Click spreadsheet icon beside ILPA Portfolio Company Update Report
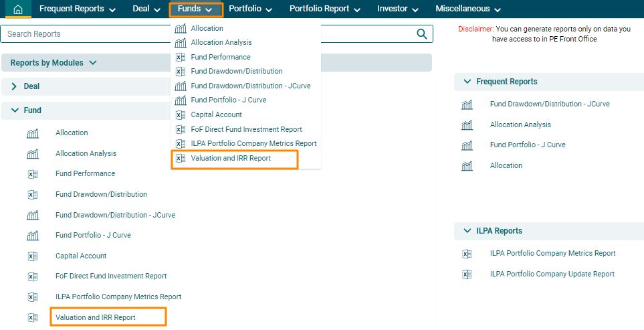 point(467,274)
